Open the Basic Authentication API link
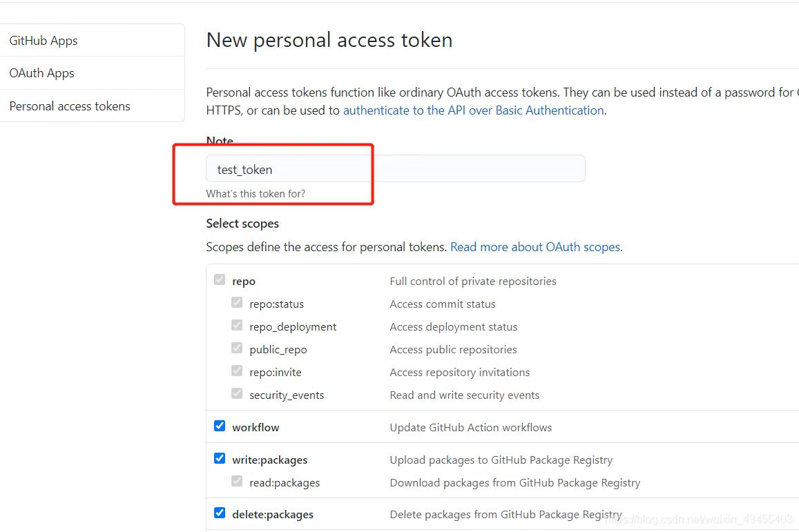Viewport: 799px width, 532px height. [x=473, y=110]
